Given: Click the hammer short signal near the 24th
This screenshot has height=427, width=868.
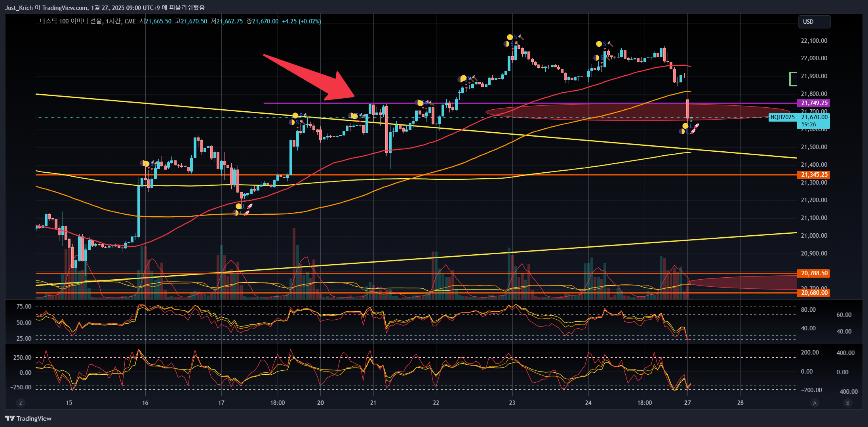Looking at the screenshot, I should [x=609, y=44].
